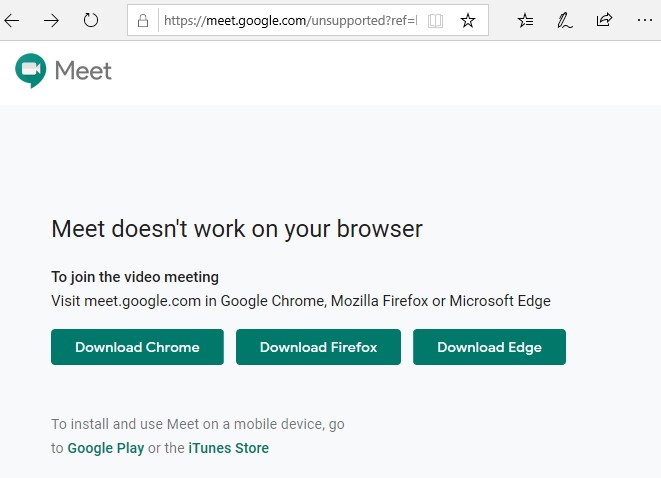Click the "Meet doesn't work on your browser" heading
Screen dimensions: 661x478
236,229
